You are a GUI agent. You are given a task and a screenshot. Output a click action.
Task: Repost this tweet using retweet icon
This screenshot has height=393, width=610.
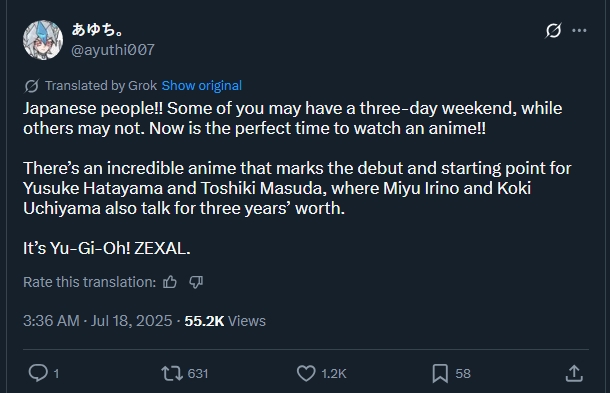point(172,373)
